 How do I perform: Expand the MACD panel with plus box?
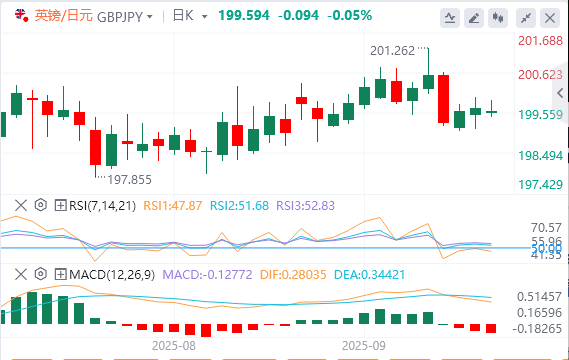(60, 274)
